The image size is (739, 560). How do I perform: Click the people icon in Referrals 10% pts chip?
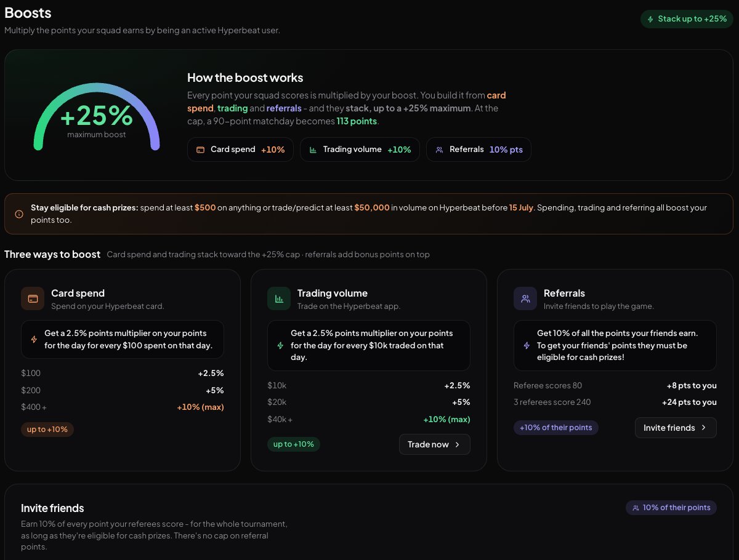[x=439, y=150]
